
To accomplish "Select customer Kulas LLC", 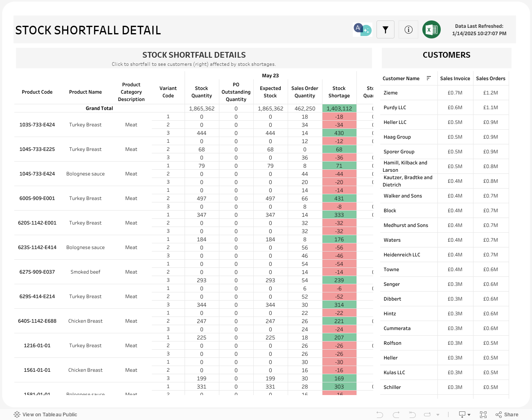I will [x=394, y=373].
